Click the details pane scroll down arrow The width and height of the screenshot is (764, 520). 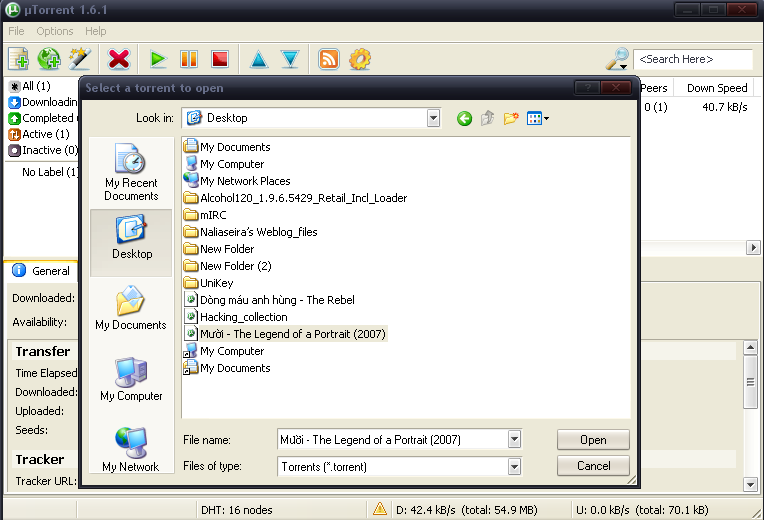(x=750, y=484)
